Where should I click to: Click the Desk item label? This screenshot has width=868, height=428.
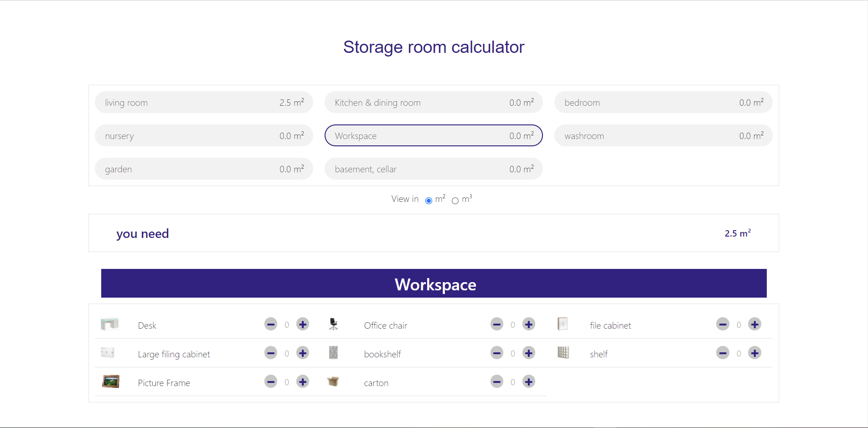pos(147,325)
